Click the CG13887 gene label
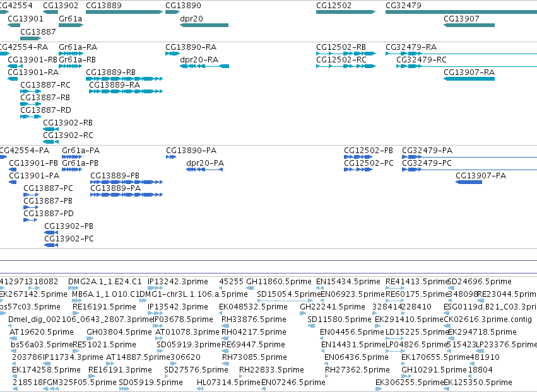The image size is (537, 392). (38, 32)
